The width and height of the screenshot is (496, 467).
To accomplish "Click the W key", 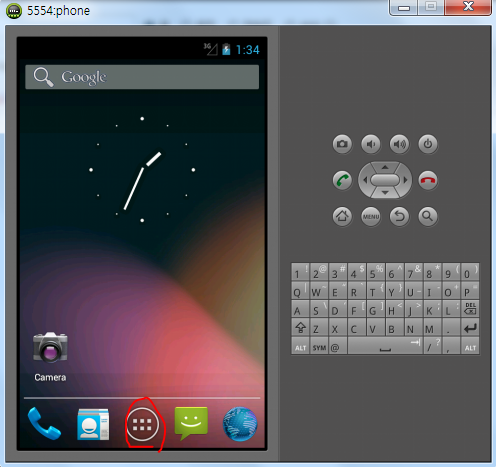I will click(x=319, y=290).
